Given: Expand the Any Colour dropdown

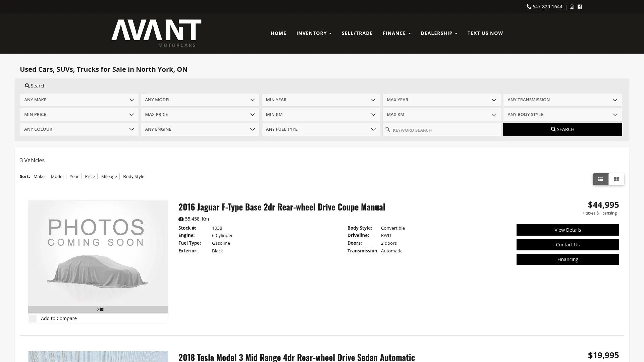Looking at the screenshot, I should click(x=79, y=129).
